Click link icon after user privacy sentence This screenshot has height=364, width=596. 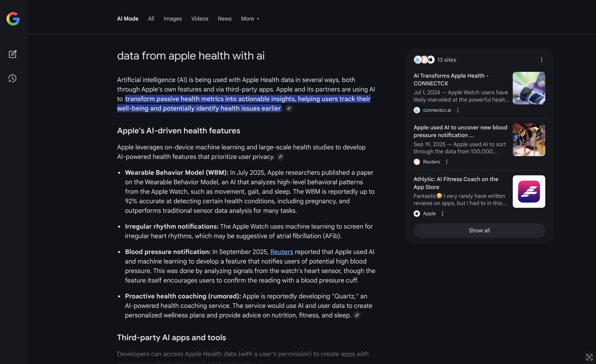click(x=280, y=157)
